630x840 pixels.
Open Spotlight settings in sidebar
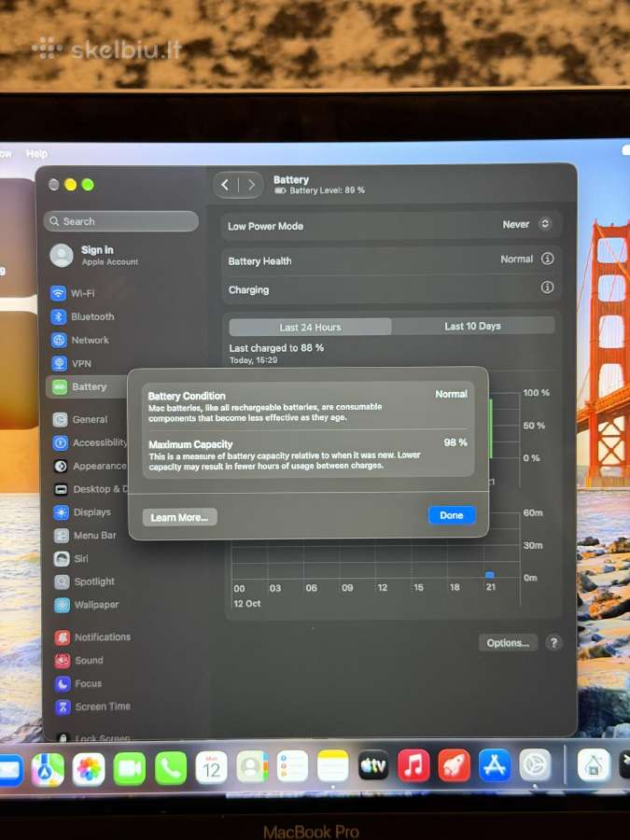85,581
